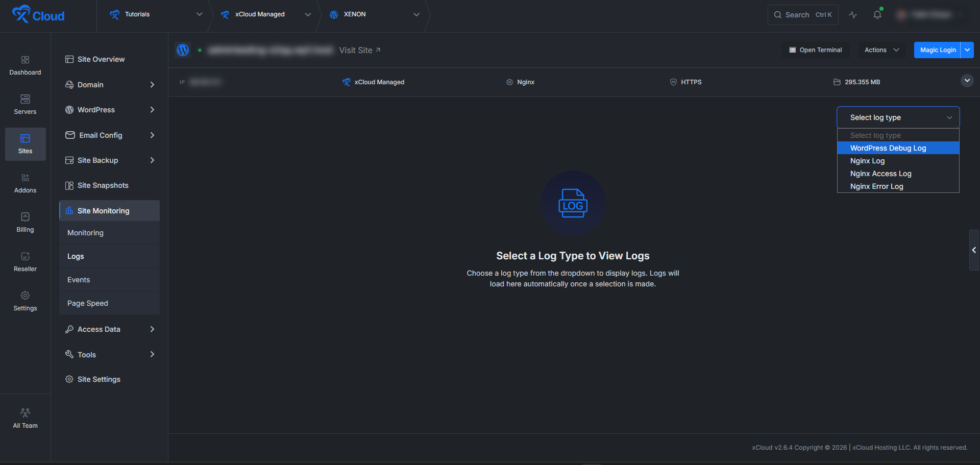Click the large LOG file icon

pos(573,203)
